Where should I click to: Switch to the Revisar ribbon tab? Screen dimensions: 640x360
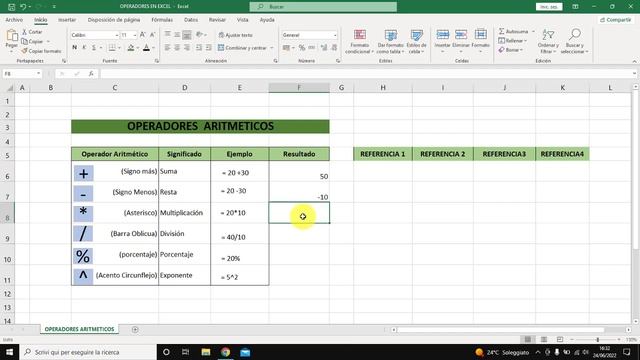point(217,20)
